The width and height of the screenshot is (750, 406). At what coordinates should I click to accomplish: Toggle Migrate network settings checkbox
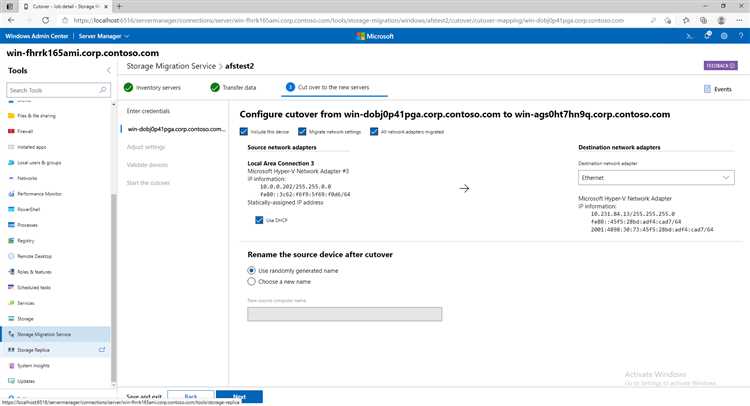(302, 132)
